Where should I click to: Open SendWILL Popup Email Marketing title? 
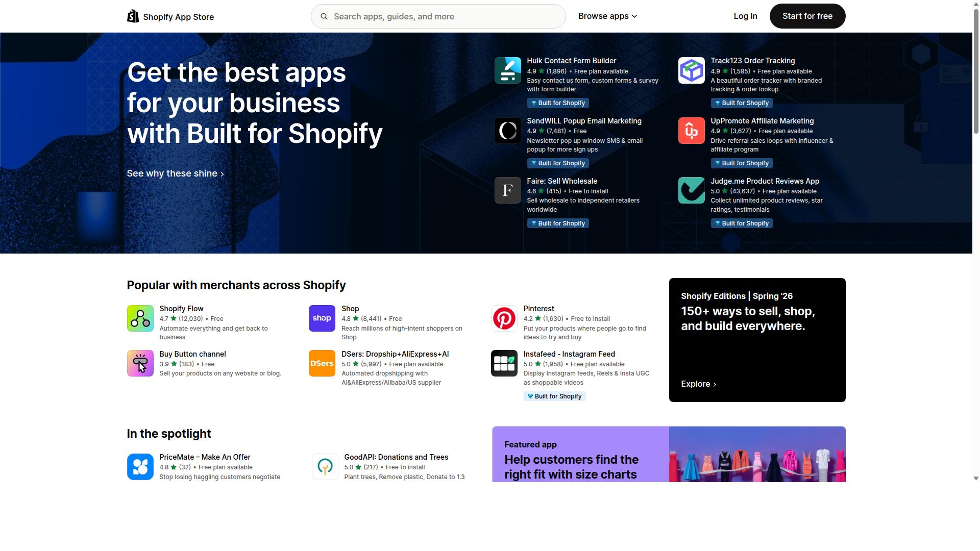pyautogui.click(x=584, y=121)
